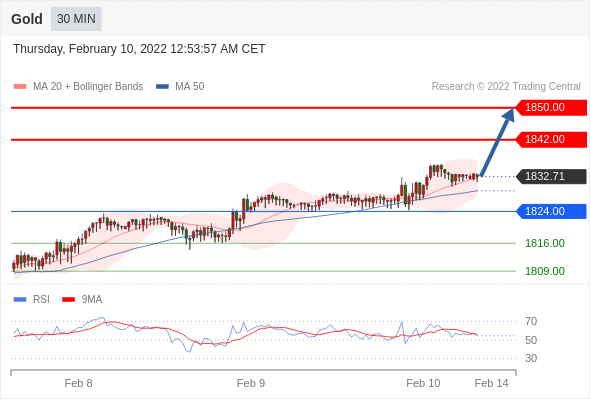
Task: Toggle the MA 50 legend swatch
Action: [162, 87]
